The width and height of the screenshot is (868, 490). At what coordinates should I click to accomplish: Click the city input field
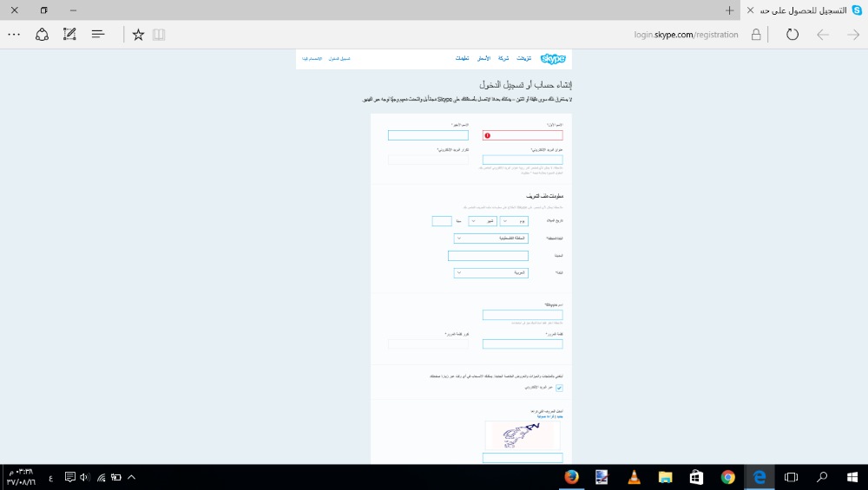point(488,256)
